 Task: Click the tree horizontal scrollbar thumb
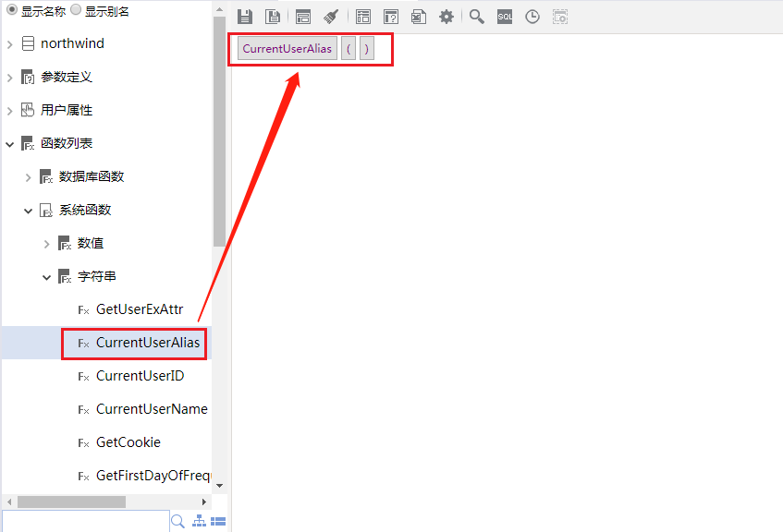tap(71, 502)
